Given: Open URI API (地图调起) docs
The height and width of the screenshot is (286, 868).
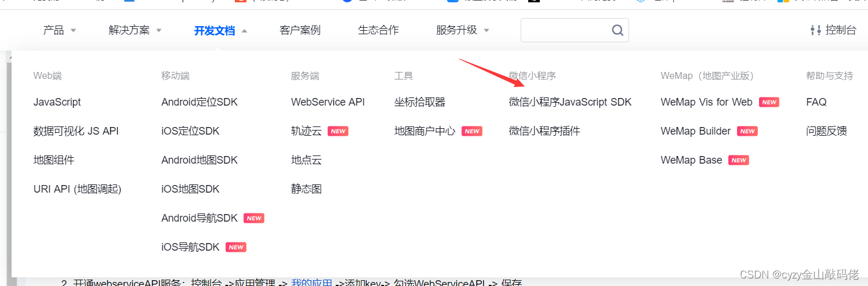Looking at the screenshot, I should point(78,189).
